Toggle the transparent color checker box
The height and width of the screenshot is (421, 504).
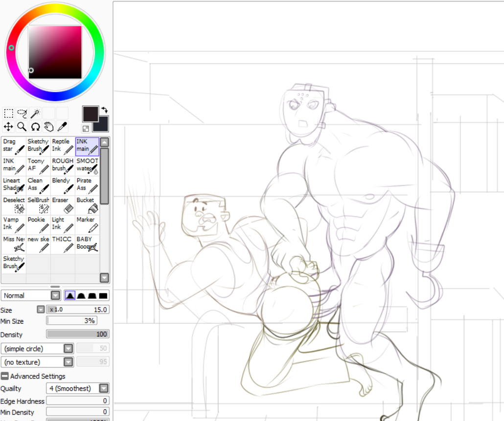coord(86,129)
